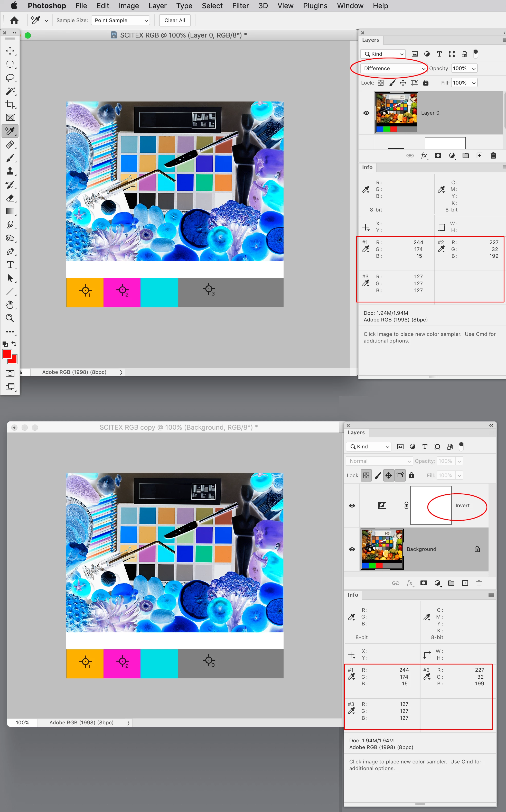
Task: Select the Horizontal Type tool
Action: (10, 265)
